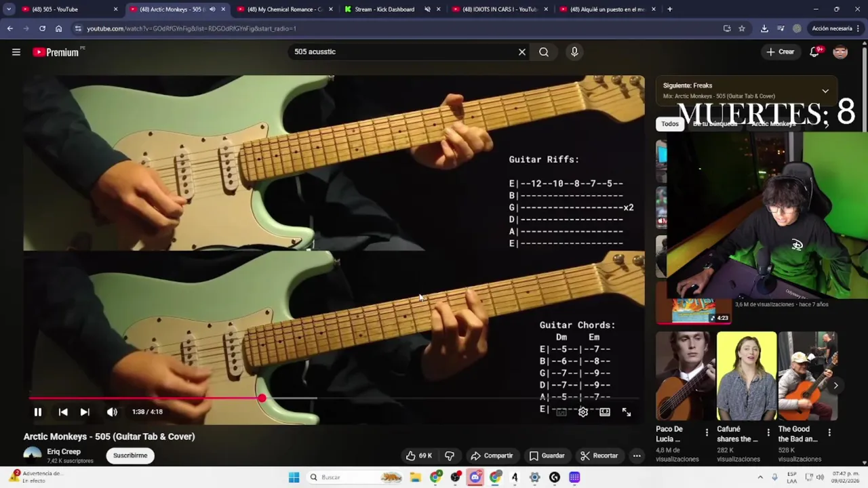Click the Guardar button
This screenshot has width=868, height=488.
pyautogui.click(x=547, y=455)
